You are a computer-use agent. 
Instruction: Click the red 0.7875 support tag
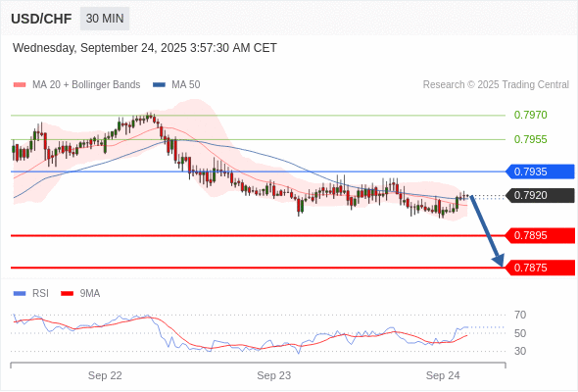(540, 268)
